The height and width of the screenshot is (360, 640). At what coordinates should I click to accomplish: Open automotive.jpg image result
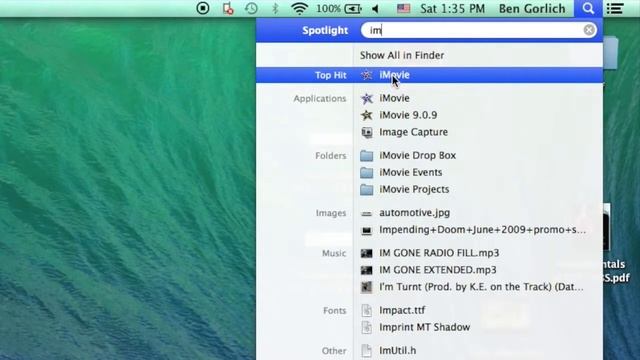point(415,213)
